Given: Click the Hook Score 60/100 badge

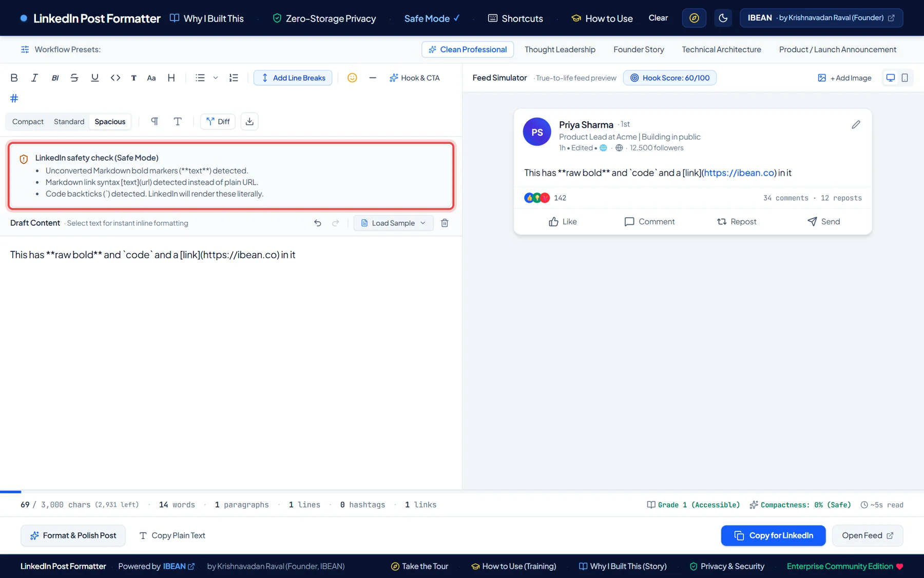Looking at the screenshot, I should click(x=670, y=78).
